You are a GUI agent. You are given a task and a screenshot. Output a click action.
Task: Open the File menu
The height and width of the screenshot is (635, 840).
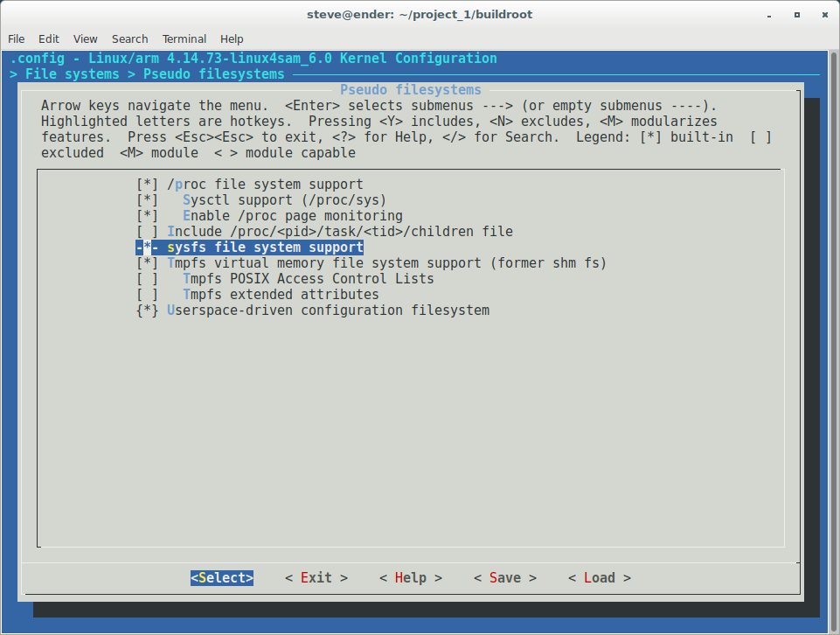16,38
